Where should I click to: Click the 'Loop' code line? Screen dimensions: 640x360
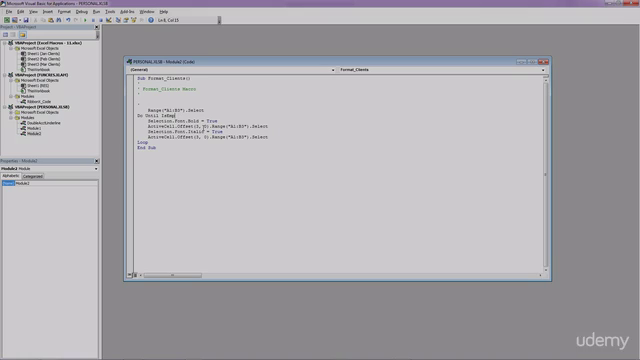click(142, 142)
